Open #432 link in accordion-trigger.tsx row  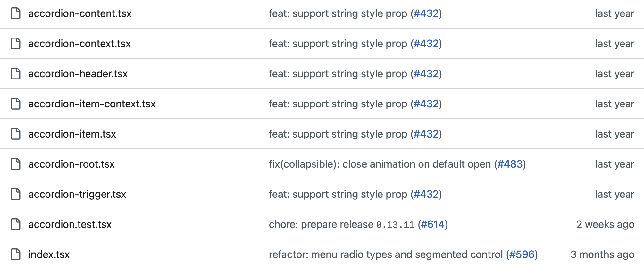click(x=426, y=194)
